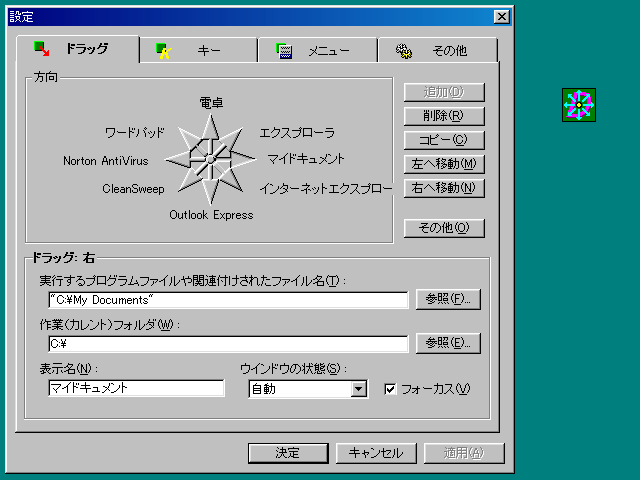The image size is (640, 480).
Task: Click the 削除(R) button
Action: click(444, 116)
